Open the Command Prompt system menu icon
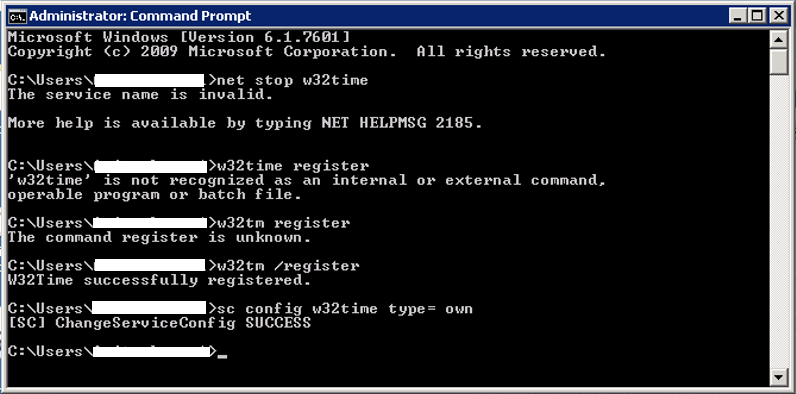This screenshot has width=796, height=394. click(x=17, y=17)
